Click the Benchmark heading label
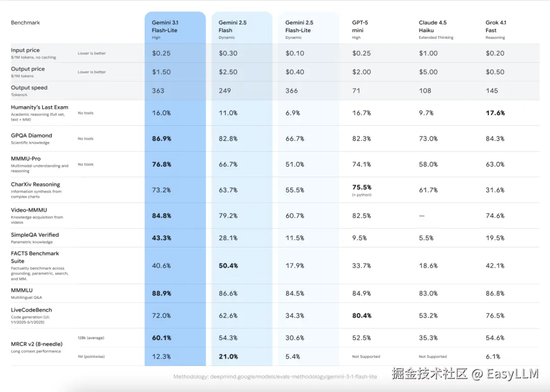The image size is (550, 392). point(25,22)
